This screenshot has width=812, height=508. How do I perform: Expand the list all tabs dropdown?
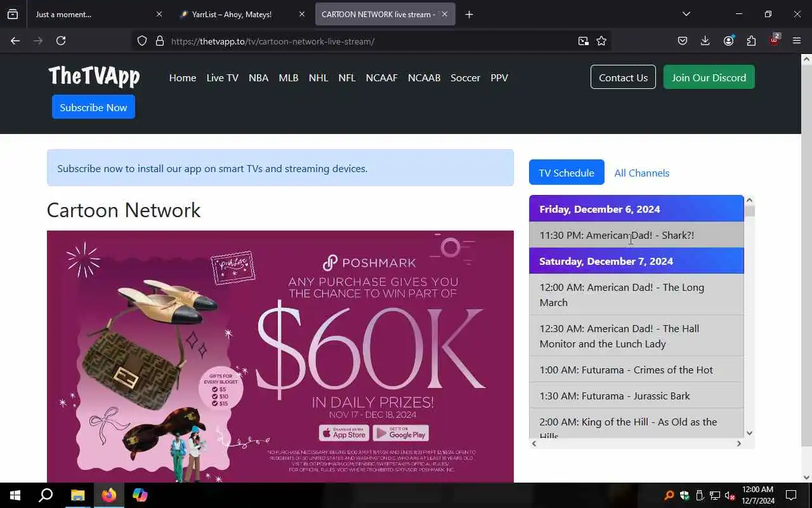tap(686, 14)
